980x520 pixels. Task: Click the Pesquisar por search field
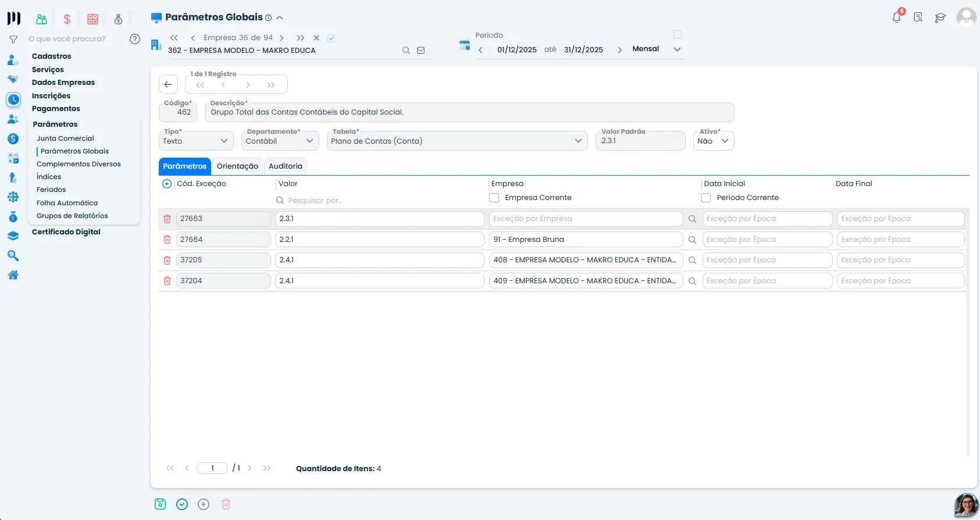click(380, 201)
